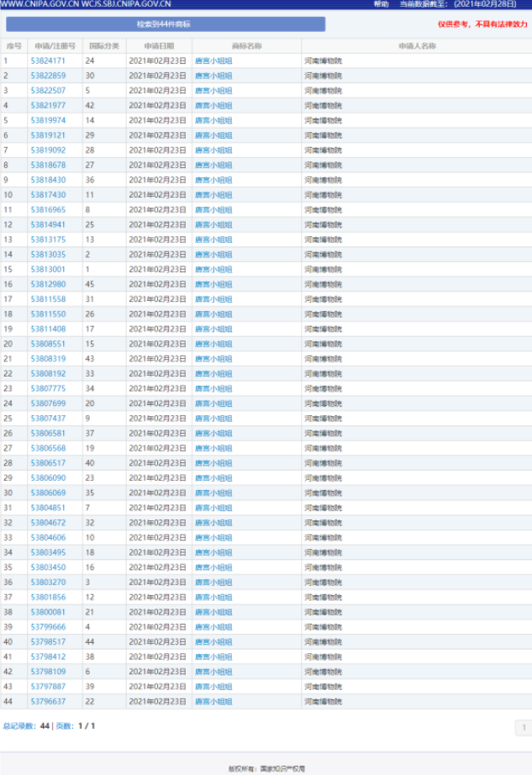Image resolution: width=532 pixels, height=775 pixels.
Task: Open trademark name link in row 44
Action: pyautogui.click(x=213, y=702)
